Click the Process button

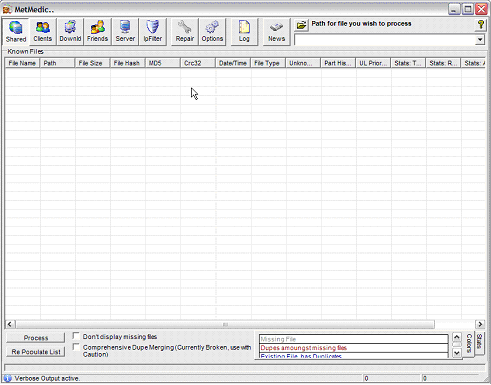click(x=36, y=338)
